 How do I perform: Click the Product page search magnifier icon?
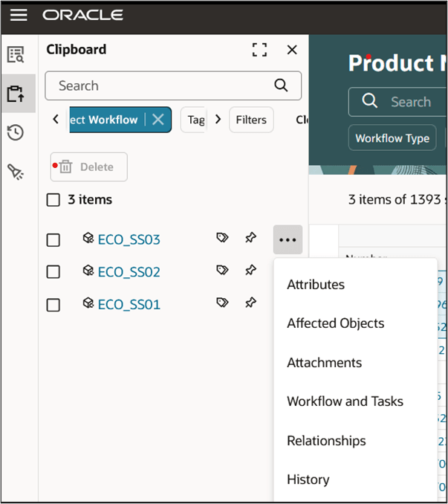coord(370,100)
